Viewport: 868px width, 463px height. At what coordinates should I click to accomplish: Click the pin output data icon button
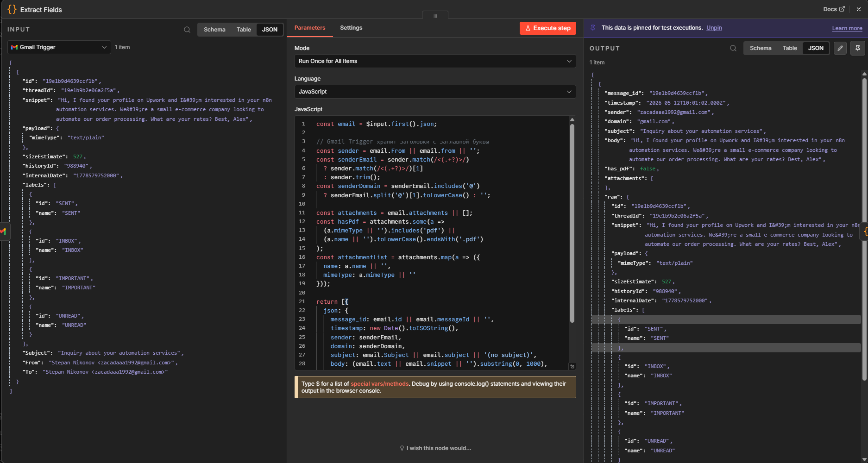click(858, 48)
